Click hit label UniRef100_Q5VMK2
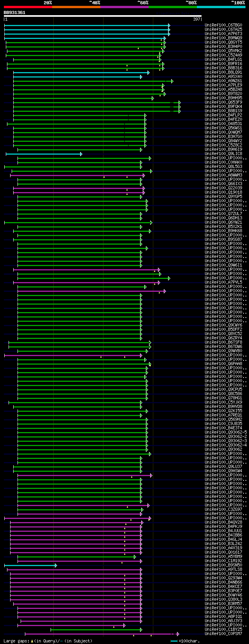Viewport: 249px width, 644px height. 223,51
